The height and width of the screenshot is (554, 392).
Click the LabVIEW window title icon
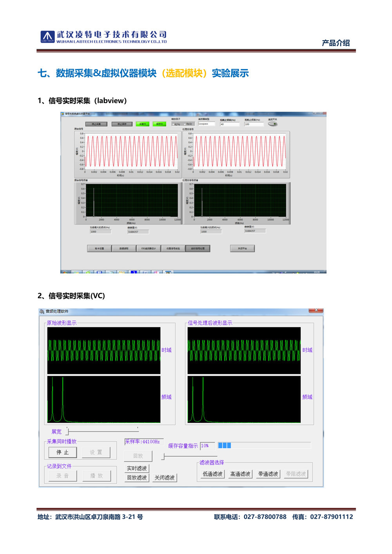coord(62,114)
